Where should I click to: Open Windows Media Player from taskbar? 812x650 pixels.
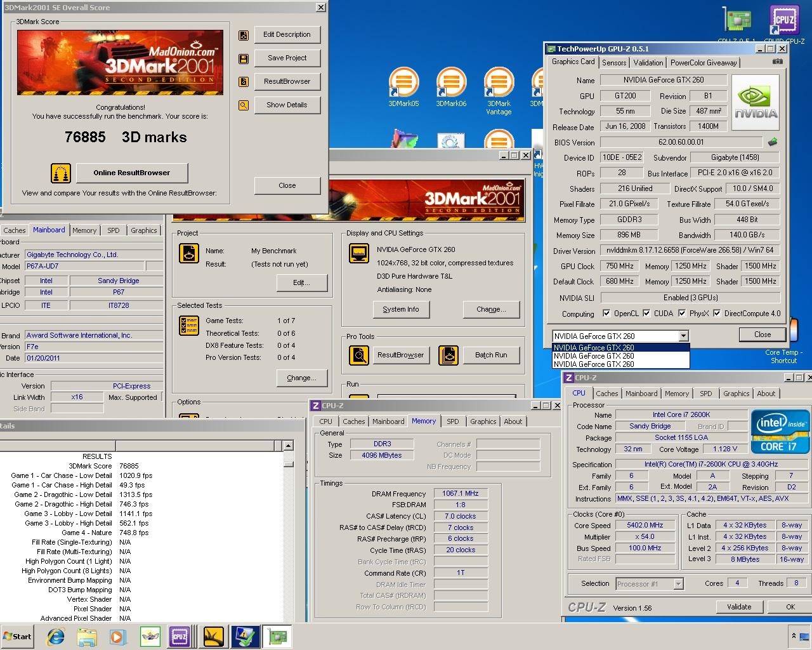117,636
